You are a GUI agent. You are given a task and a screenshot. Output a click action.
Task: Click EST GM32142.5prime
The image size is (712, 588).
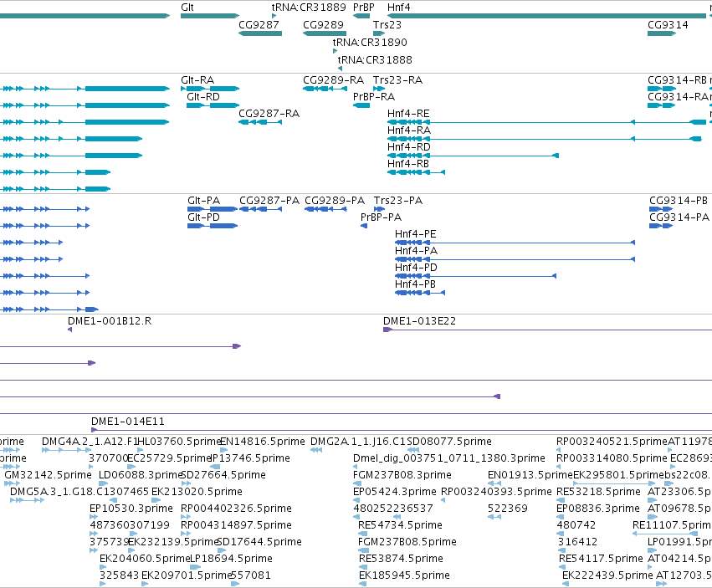click(49, 475)
